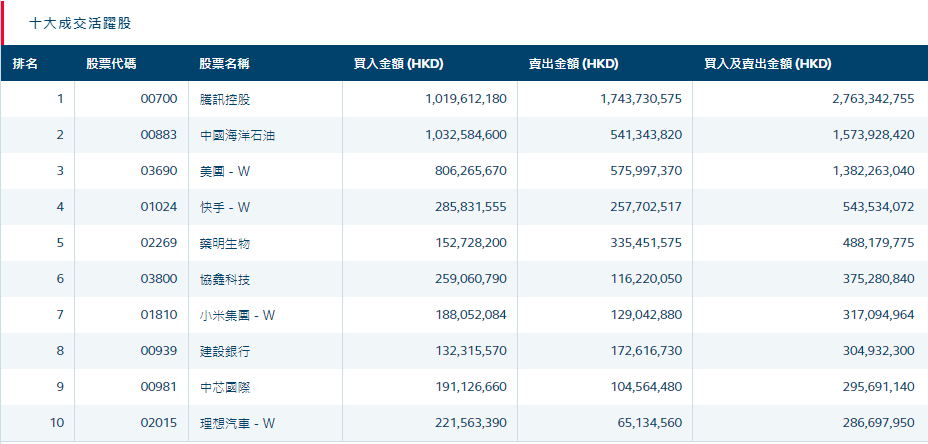Click the 買入及賣出金額 (HKD) column header
928x444 pixels.
point(768,64)
